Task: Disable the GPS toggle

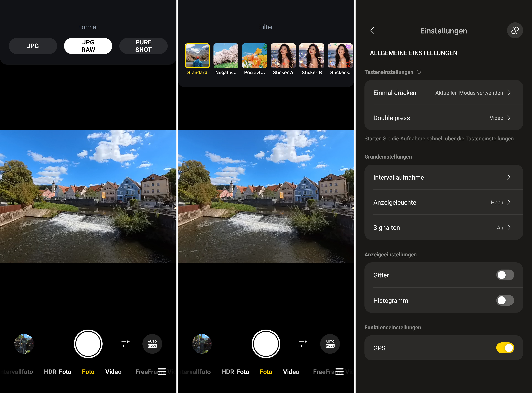Action: (x=505, y=348)
